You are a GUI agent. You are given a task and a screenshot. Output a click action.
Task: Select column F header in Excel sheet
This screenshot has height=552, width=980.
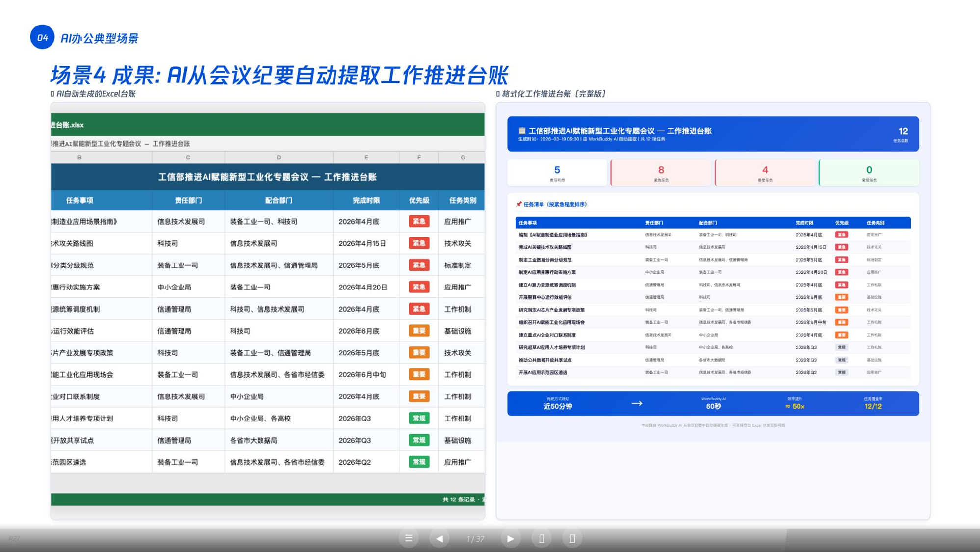(x=419, y=158)
